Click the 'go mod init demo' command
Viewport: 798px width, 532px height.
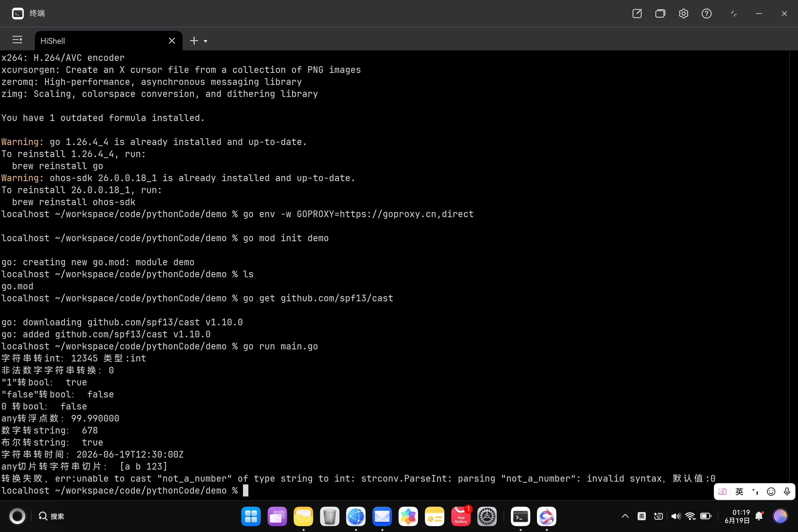point(286,238)
